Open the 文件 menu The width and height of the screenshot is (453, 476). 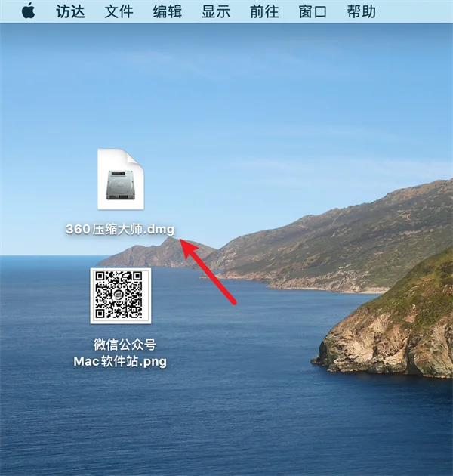pos(119,12)
